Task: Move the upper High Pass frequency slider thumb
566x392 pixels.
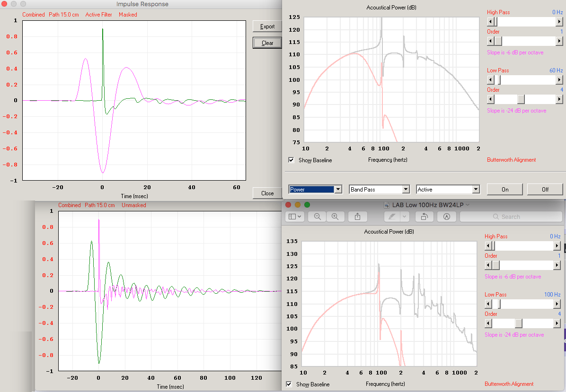Action: pyautogui.click(x=495, y=22)
